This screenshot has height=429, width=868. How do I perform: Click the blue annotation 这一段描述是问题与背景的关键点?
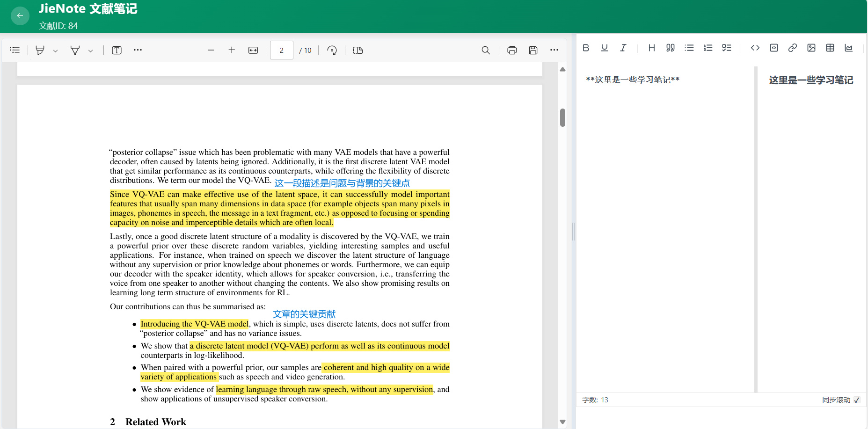click(342, 183)
